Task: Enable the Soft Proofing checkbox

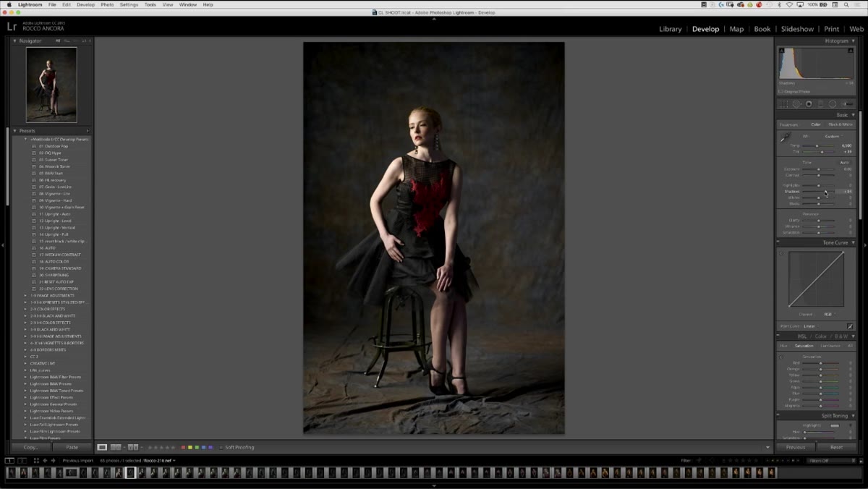Action: tap(221, 448)
